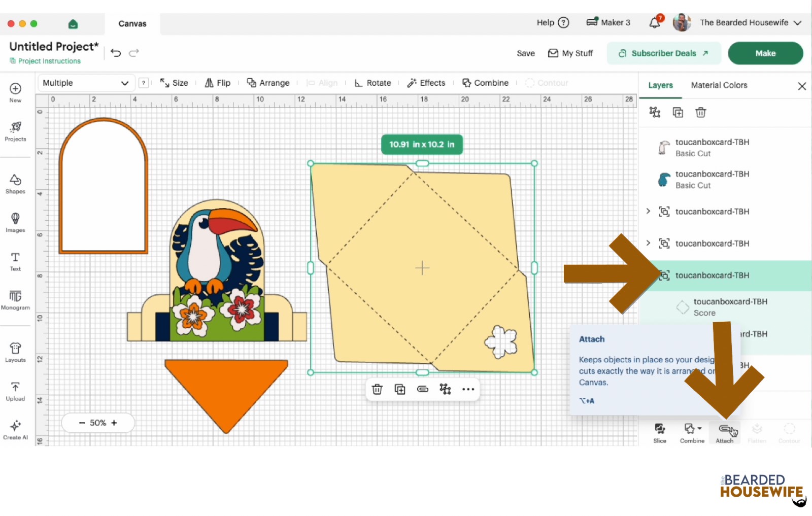Click the group icon in Layers toolbar
The image size is (812, 516).
point(655,112)
